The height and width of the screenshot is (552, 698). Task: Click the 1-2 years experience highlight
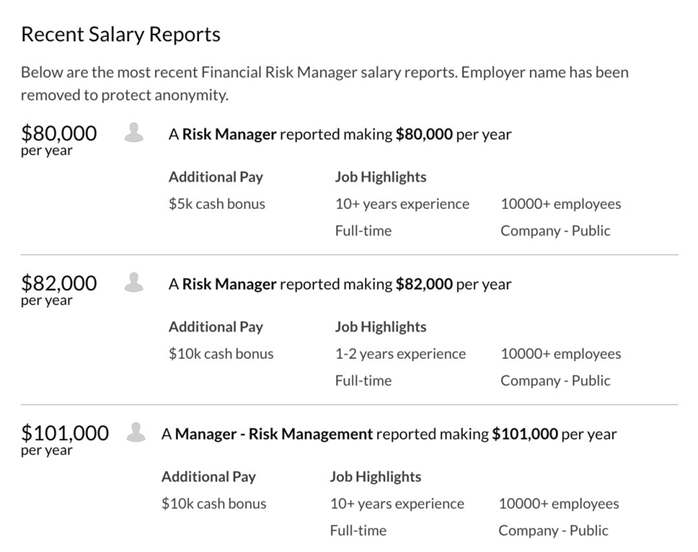400,354
